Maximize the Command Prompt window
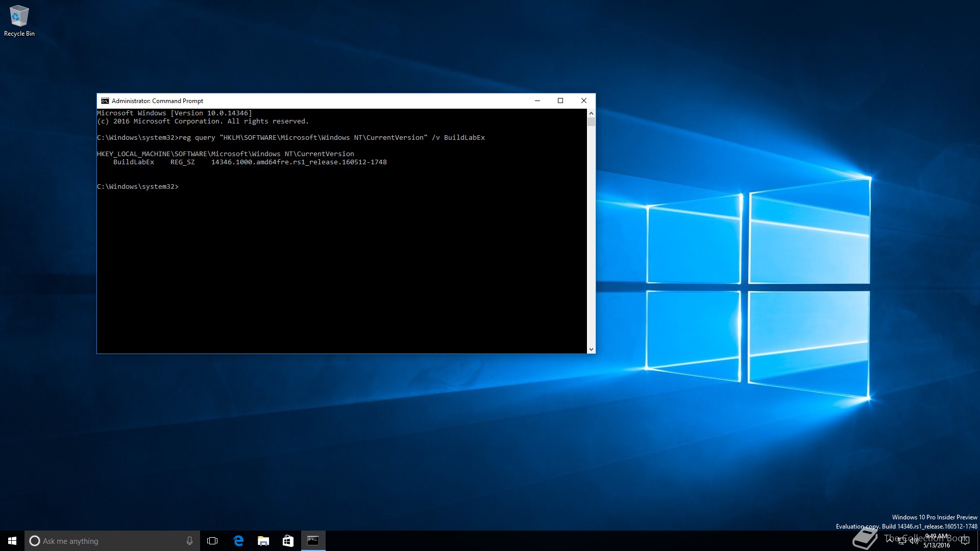 coord(560,101)
